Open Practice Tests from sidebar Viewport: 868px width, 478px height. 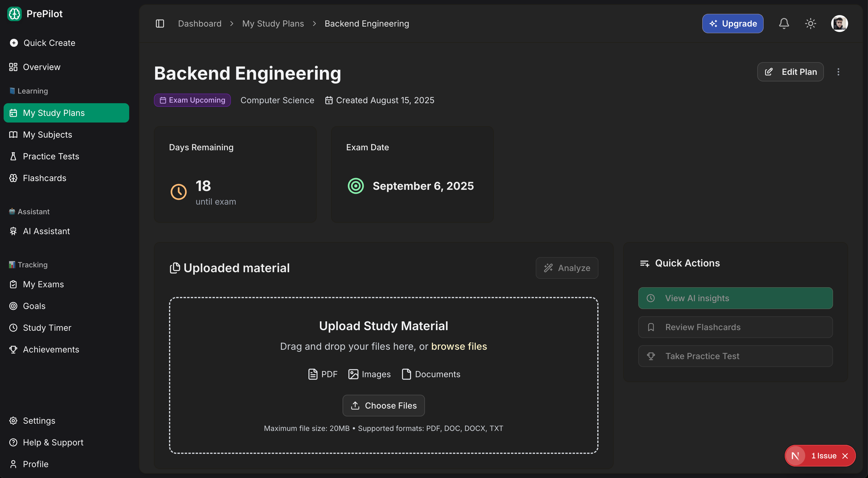coord(51,156)
